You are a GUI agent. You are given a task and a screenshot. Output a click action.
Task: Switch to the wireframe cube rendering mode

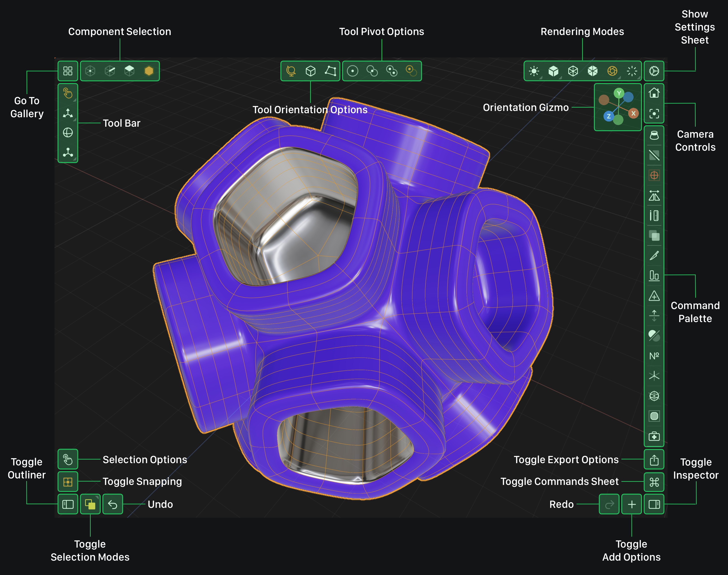(573, 71)
